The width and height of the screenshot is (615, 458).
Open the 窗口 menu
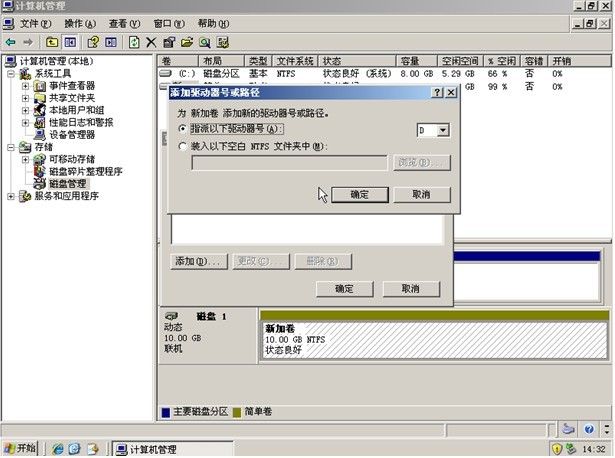(169, 24)
